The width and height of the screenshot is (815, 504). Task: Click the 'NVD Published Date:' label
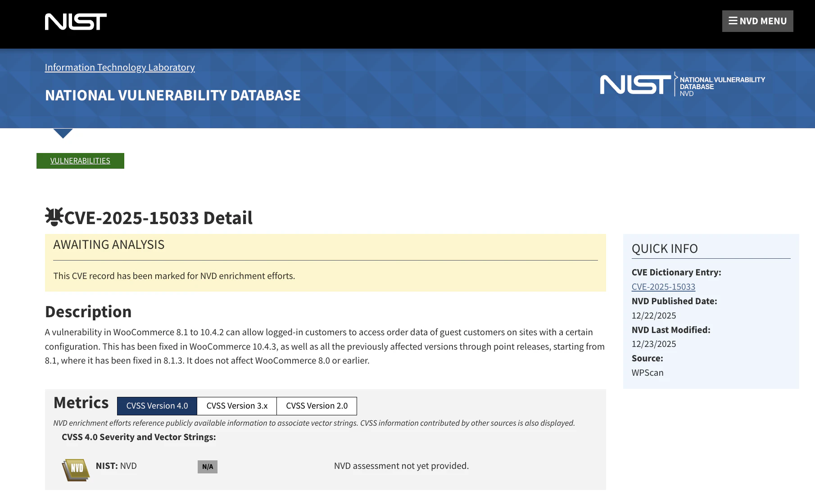coord(675,301)
